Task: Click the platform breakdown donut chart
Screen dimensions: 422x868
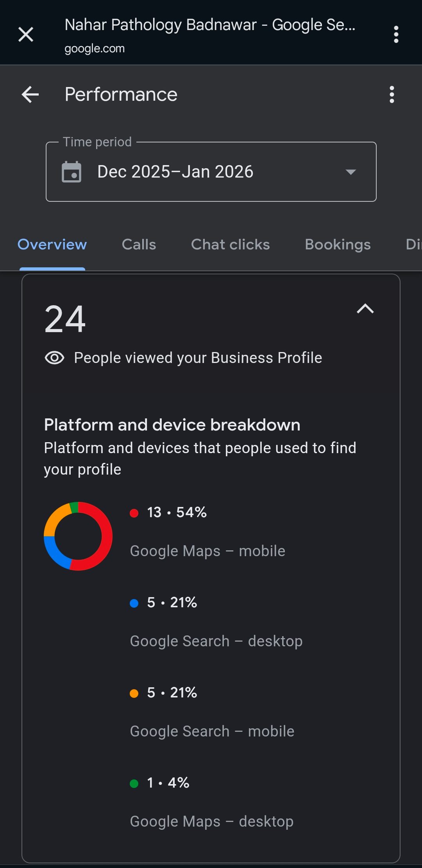Action: pos(78,536)
